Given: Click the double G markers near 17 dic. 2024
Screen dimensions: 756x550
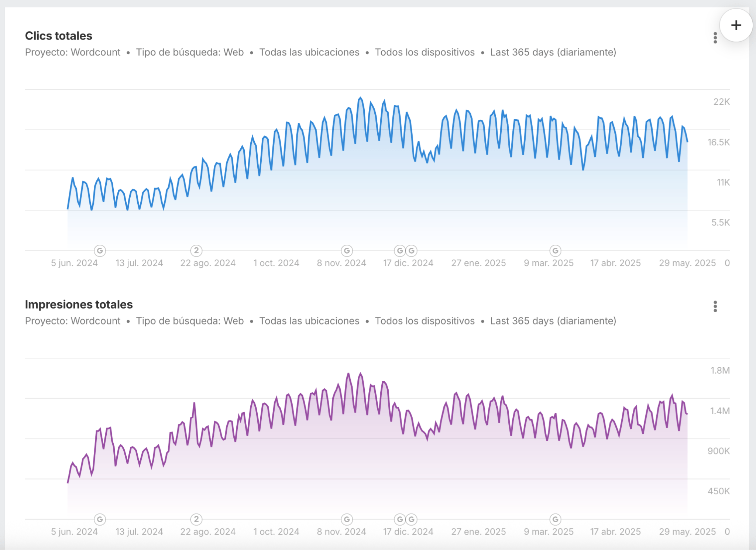Looking at the screenshot, I should 405,250.
